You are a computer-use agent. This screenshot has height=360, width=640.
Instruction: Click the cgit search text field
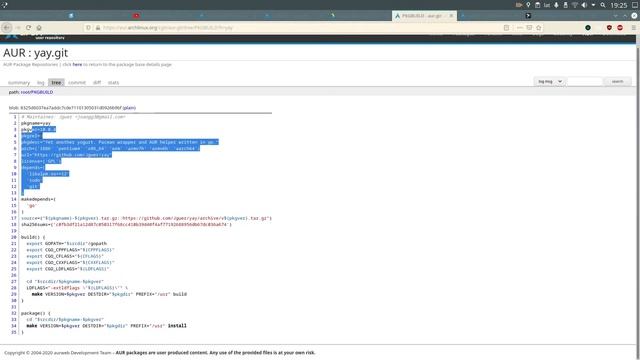(584, 82)
